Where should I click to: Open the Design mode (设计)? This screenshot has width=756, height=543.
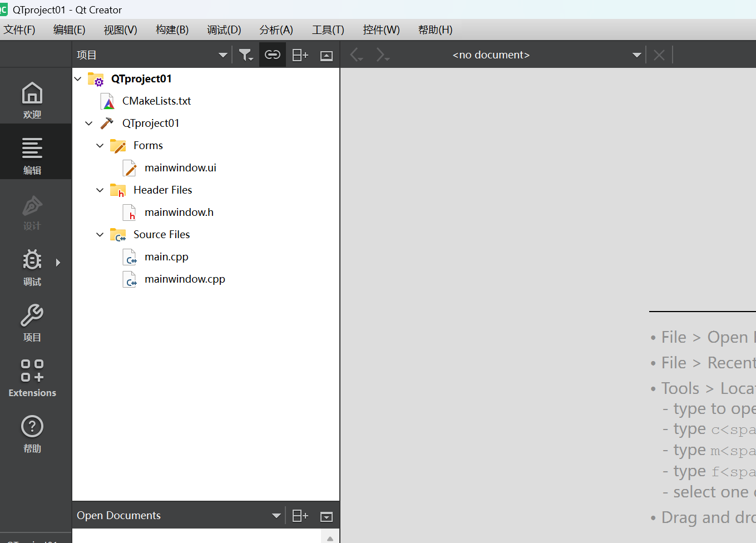(x=32, y=212)
